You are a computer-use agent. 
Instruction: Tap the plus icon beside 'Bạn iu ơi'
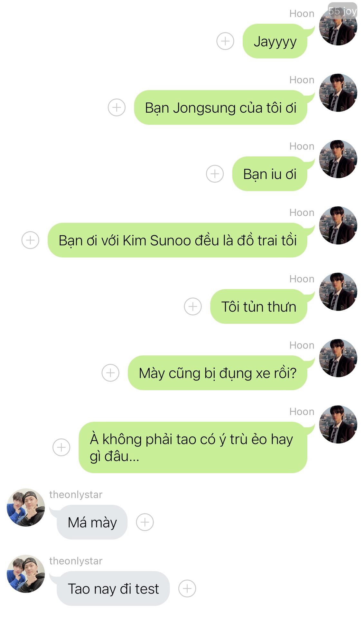[215, 174]
